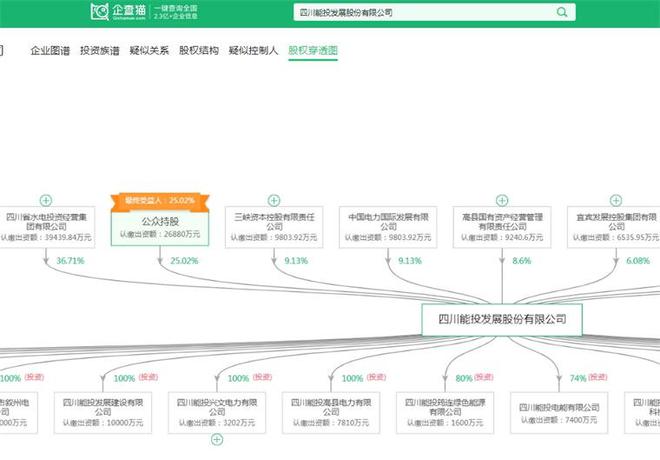660x460 pixels.
Task: Click the 9.13% label under 三峡资本
Action: point(296,261)
